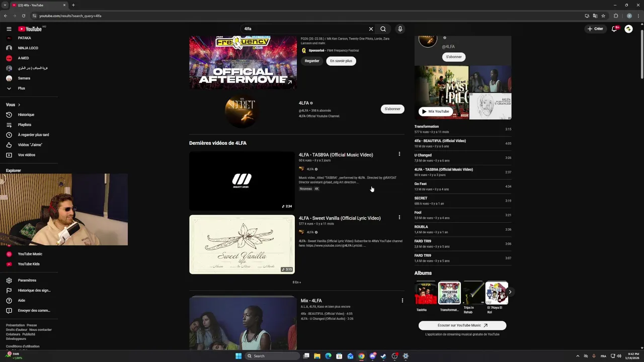Subscribe to 4LFA via S'abonner in results
Viewport: 644px width, 362px height.
(x=392, y=109)
